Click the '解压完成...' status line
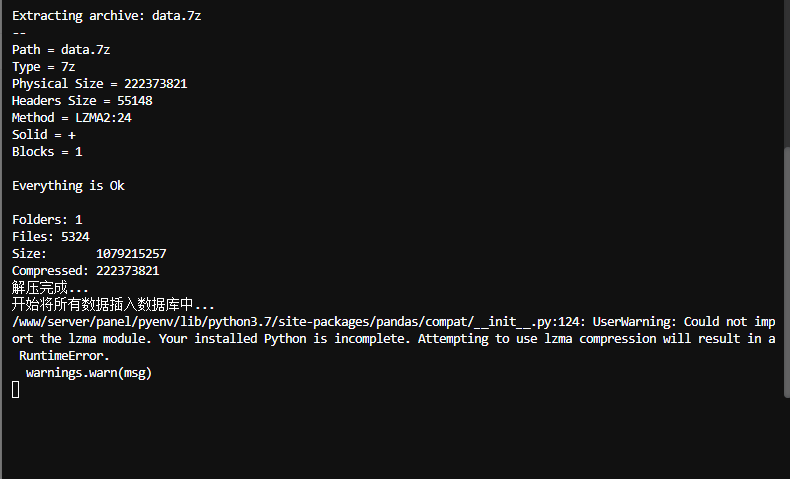 click(50, 288)
